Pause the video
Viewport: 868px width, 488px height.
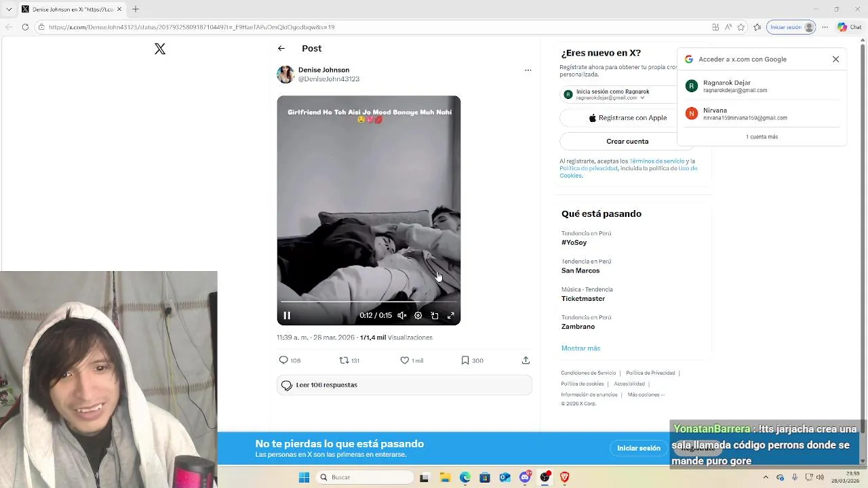pos(287,315)
